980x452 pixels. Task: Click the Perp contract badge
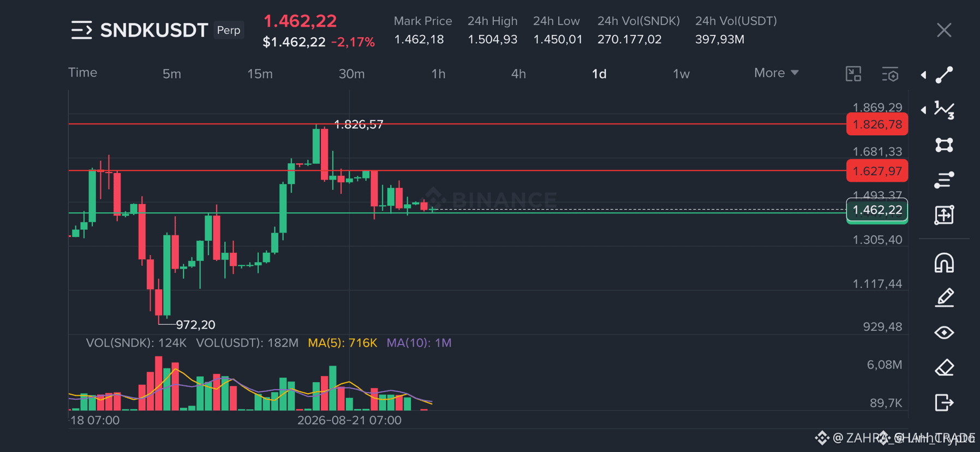(229, 30)
